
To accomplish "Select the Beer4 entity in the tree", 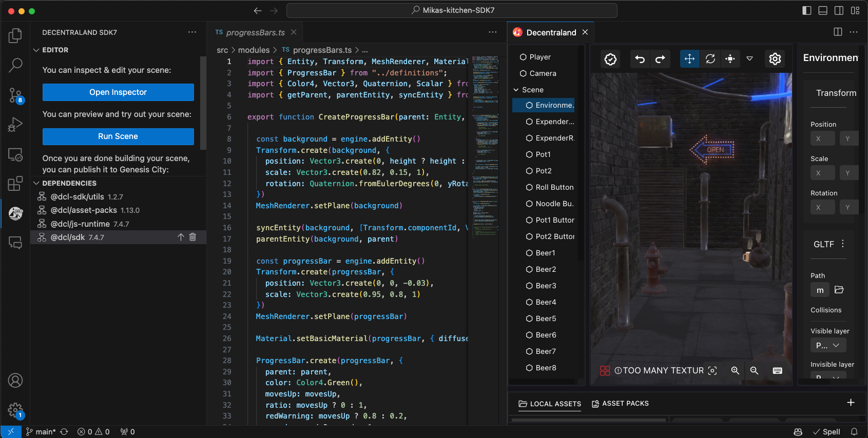I will [x=546, y=302].
